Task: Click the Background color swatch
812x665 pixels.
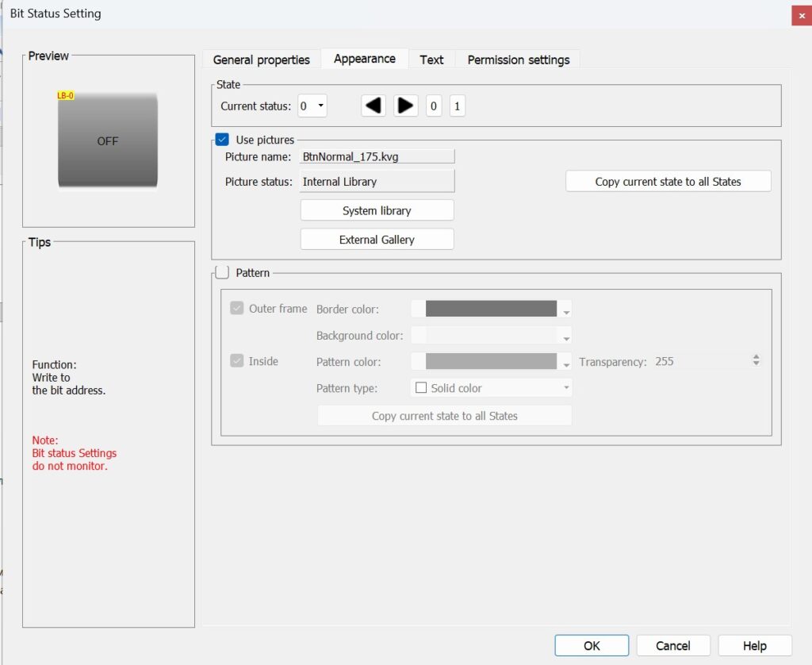Action: pyautogui.click(x=491, y=335)
